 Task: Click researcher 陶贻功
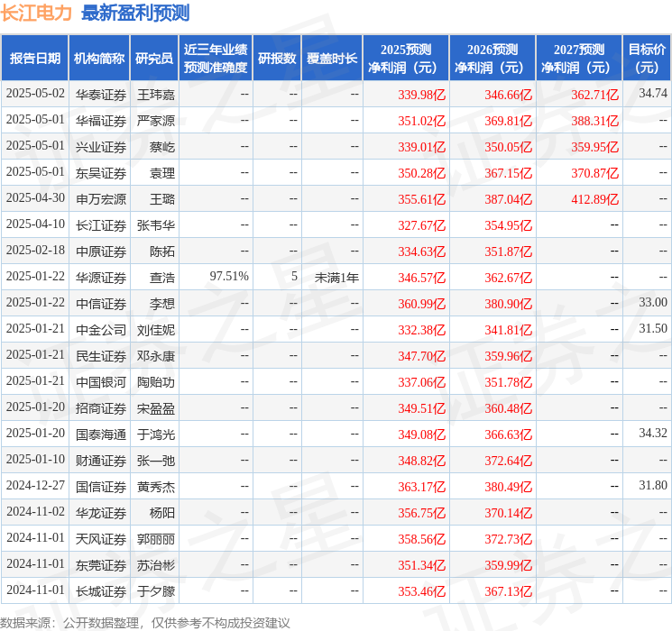point(156,382)
